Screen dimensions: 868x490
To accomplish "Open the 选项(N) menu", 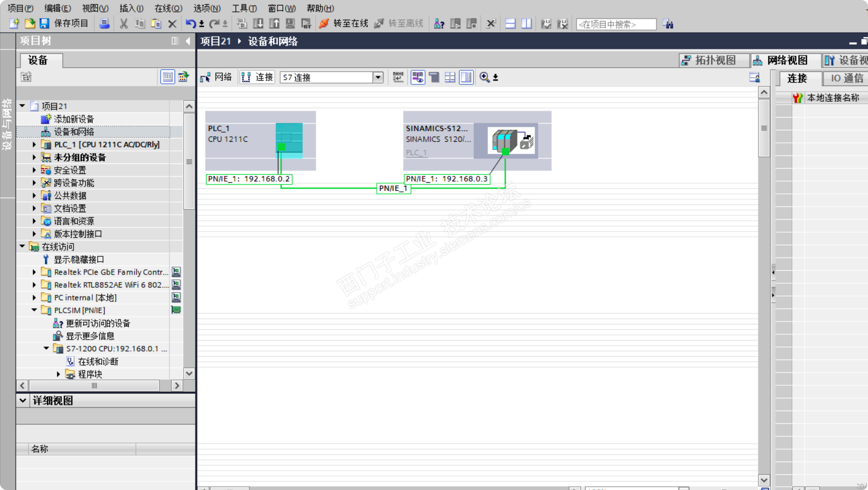I will 207,8.
